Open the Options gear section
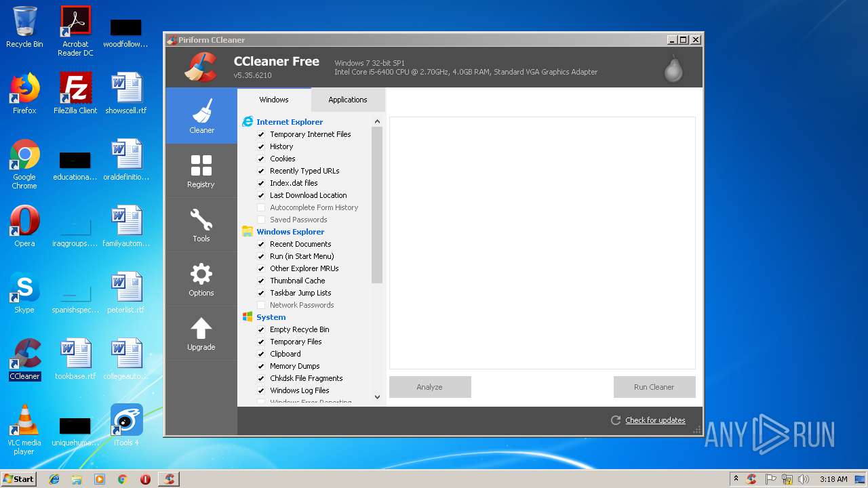 pos(201,279)
